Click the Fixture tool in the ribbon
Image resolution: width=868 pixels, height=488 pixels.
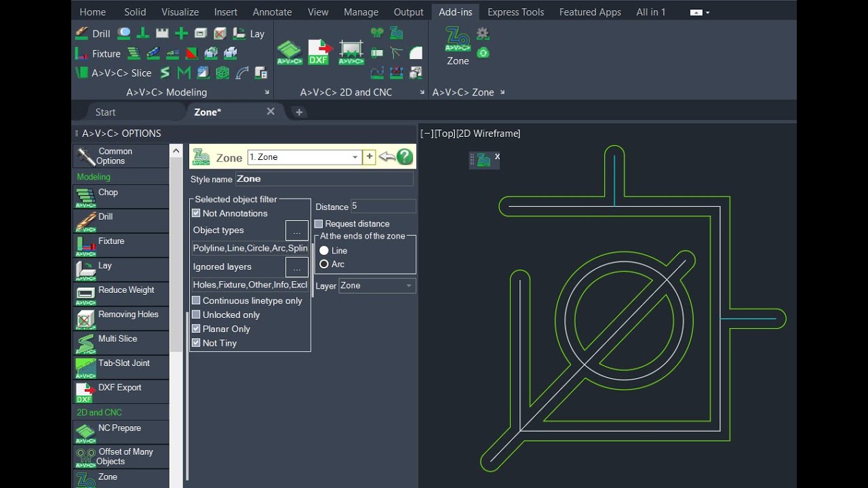point(98,53)
